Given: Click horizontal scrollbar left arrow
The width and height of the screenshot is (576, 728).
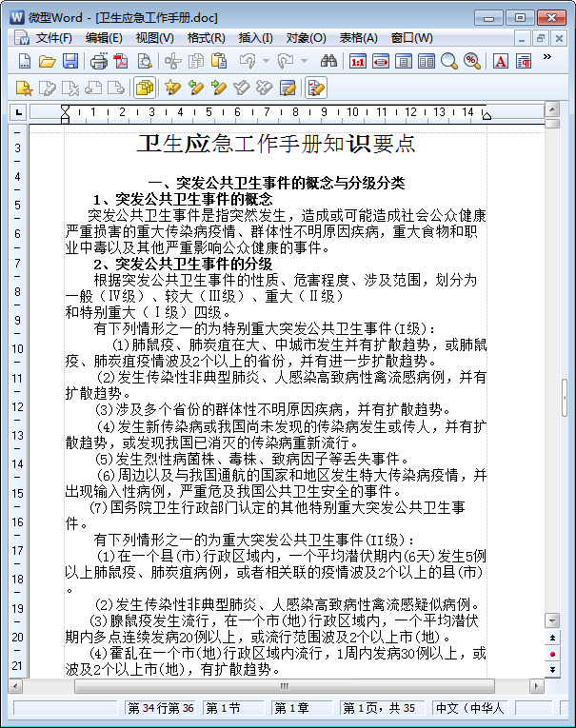Looking at the screenshot, I should point(15,686).
